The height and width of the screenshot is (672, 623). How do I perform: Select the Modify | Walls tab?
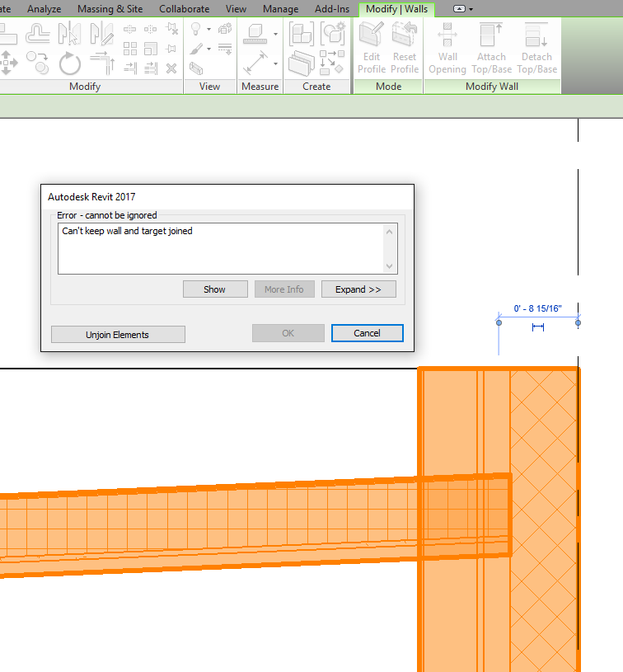tap(396, 9)
